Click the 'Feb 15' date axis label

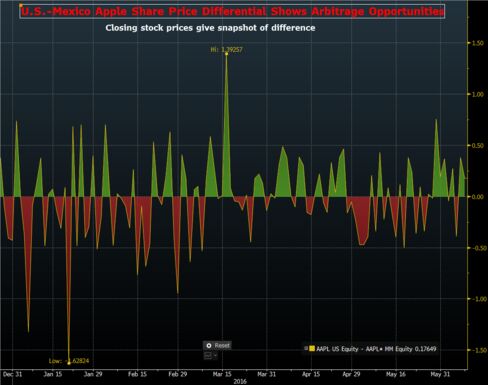pyautogui.click(x=137, y=374)
